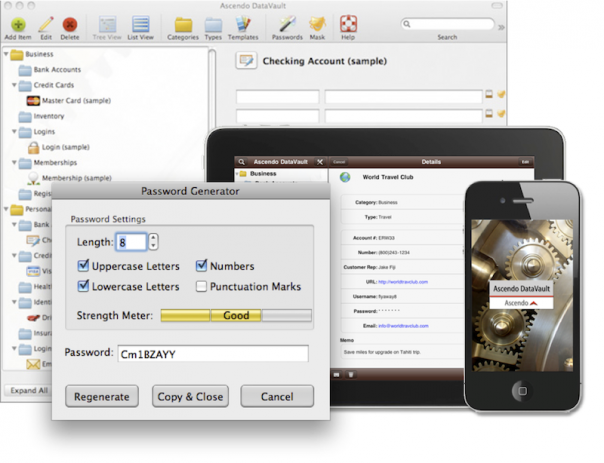Click the toolbar overflow chevron
Viewport: 604px width, 463px height.
click(501, 27)
